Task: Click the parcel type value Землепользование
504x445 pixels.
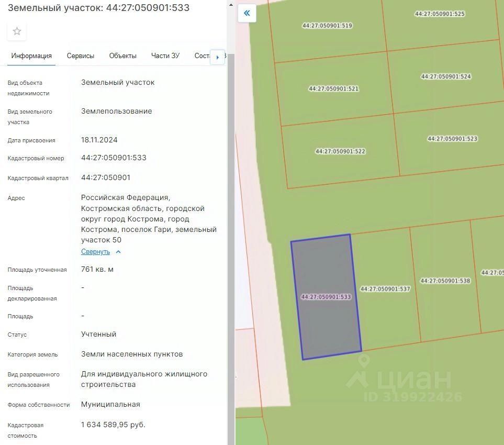Action: [116, 111]
